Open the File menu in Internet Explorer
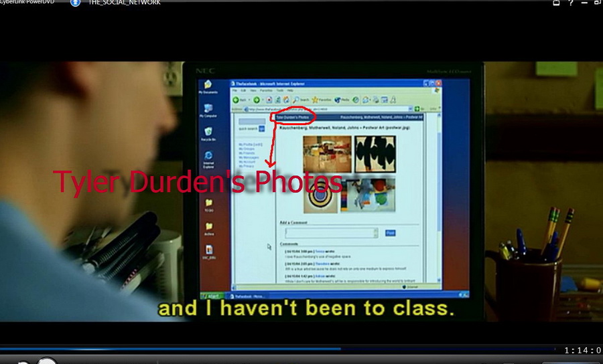This screenshot has height=364, width=603. 234,90
